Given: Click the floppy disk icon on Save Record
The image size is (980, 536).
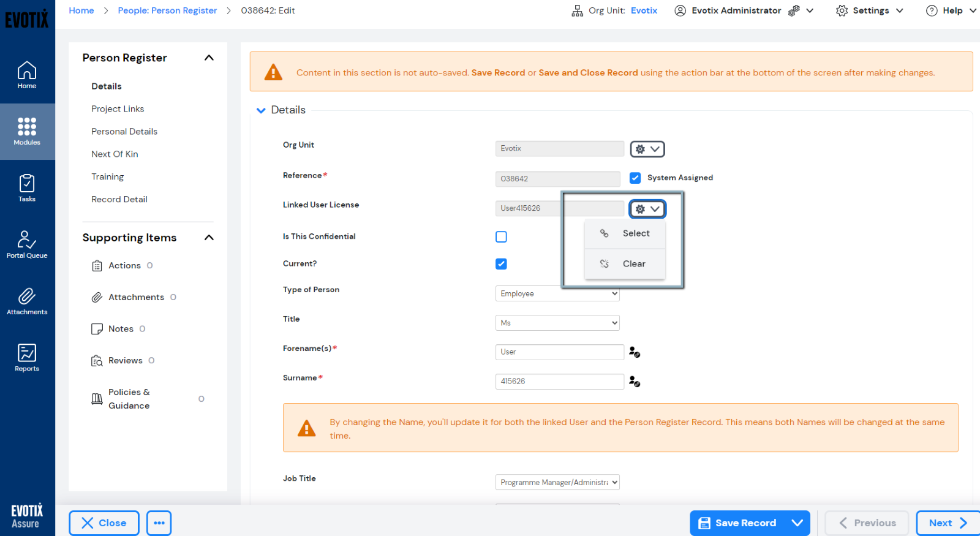Looking at the screenshot, I should coord(704,523).
